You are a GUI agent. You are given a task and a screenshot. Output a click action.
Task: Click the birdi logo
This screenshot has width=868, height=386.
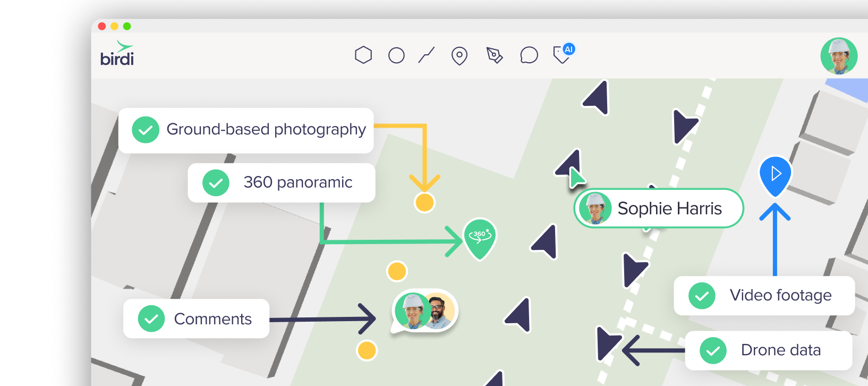pos(117,53)
